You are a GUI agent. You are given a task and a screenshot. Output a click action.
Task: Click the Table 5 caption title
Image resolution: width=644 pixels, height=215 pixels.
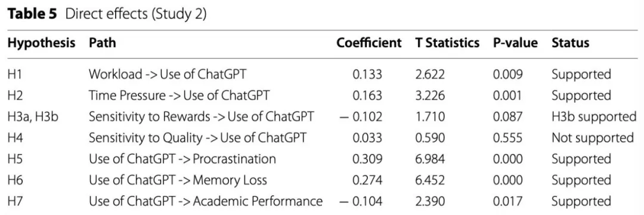(x=107, y=14)
